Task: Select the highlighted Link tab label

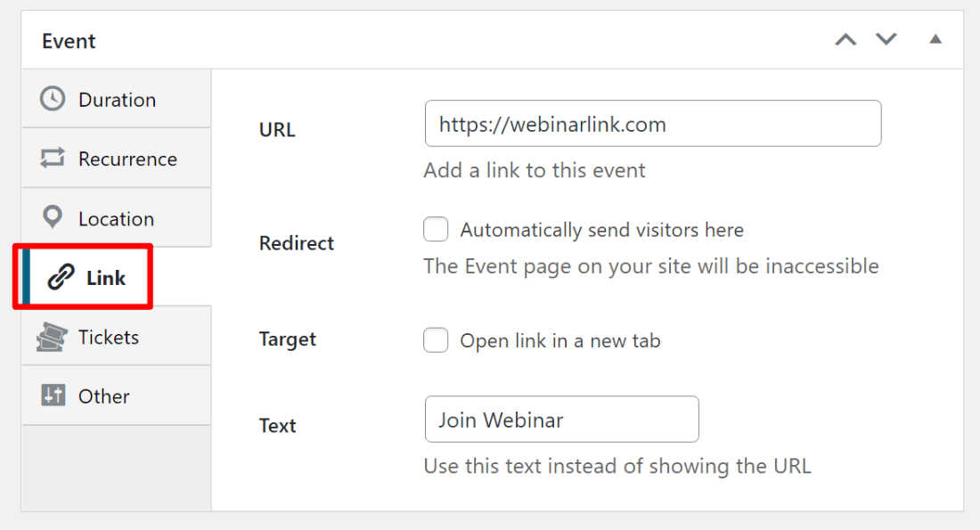Action: (x=106, y=278)
